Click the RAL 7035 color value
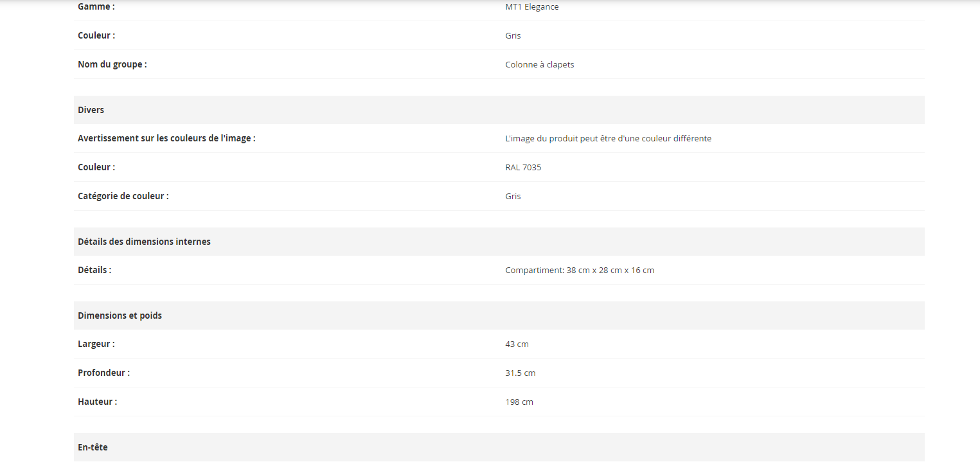The height and width of the screenshot is (471, 980). [x=523, y=168]
